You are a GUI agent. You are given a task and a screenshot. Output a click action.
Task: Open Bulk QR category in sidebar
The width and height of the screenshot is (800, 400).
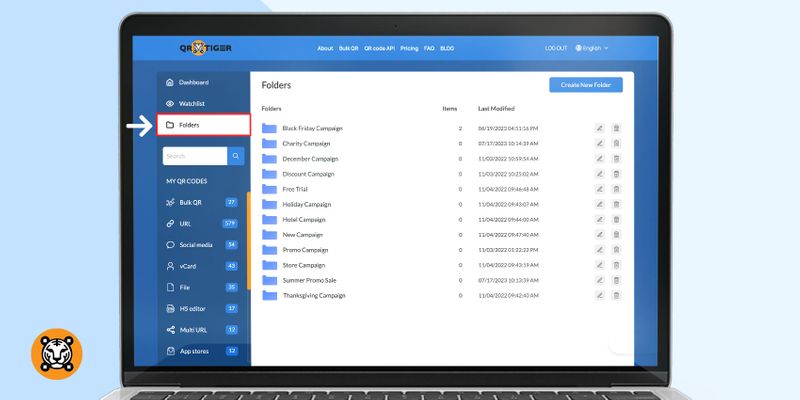pos(202,203)
